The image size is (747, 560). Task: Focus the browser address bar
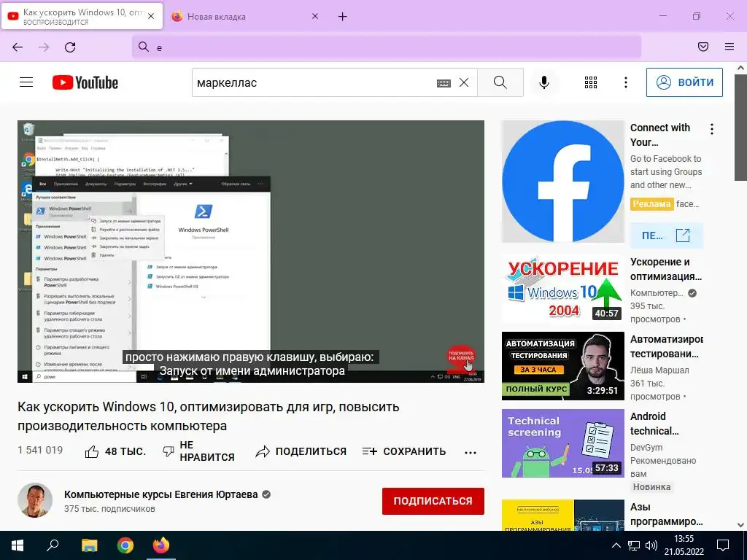point(387,47)
